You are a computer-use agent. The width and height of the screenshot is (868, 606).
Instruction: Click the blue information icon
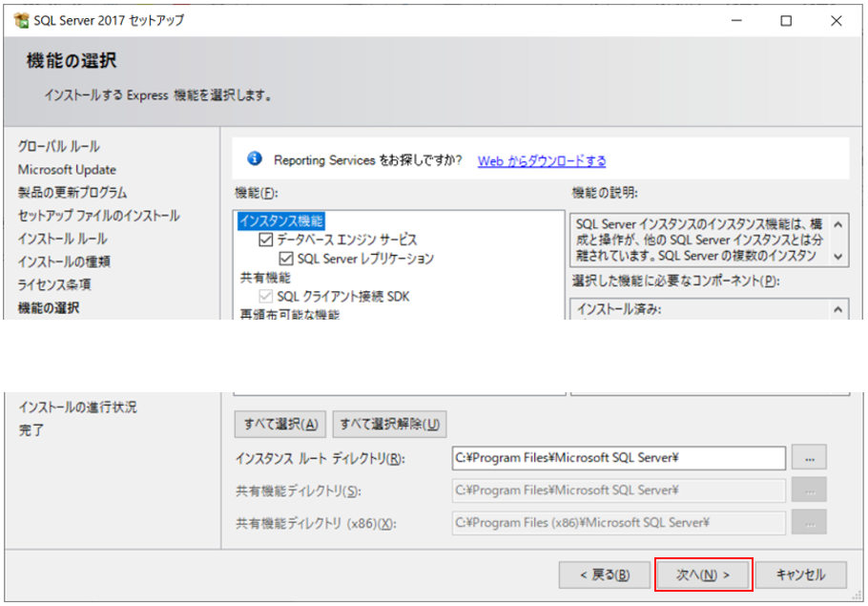point(255,159)
